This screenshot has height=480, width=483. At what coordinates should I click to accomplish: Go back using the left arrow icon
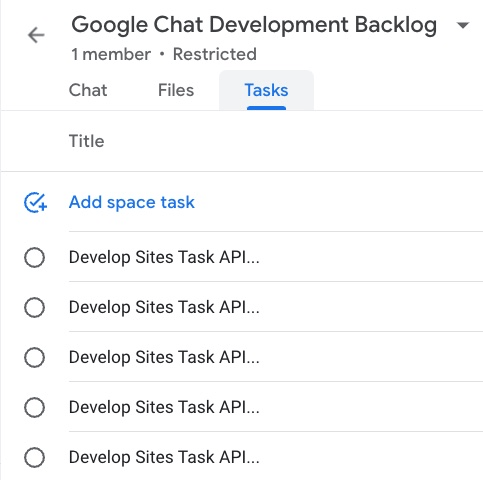pyautogui.click(x=36, y=35)
